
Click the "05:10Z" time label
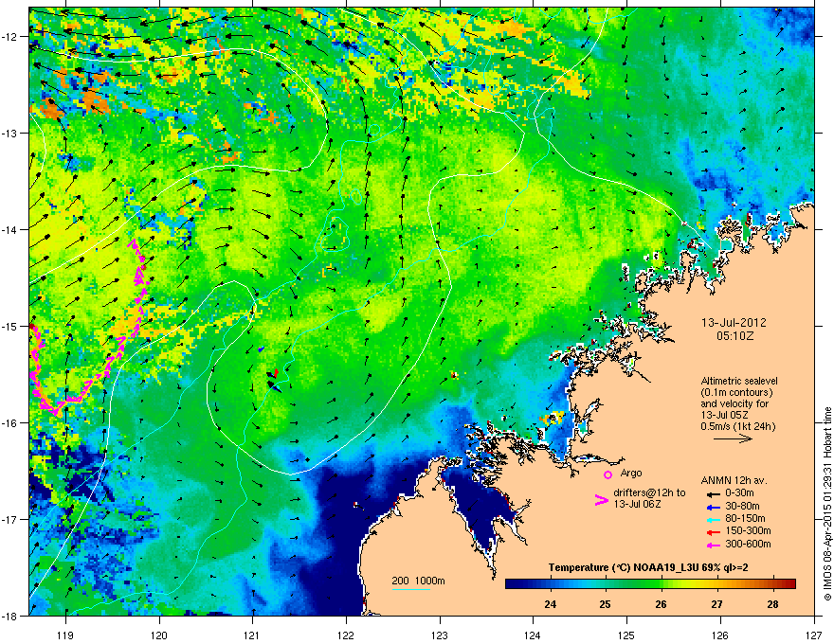click(x=734, y=336)
